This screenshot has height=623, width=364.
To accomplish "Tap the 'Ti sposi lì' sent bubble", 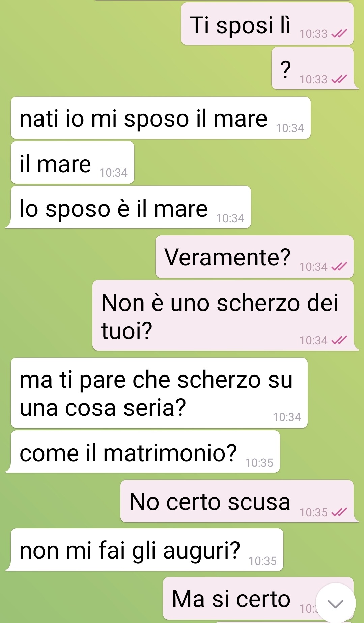I will [267, 24].
